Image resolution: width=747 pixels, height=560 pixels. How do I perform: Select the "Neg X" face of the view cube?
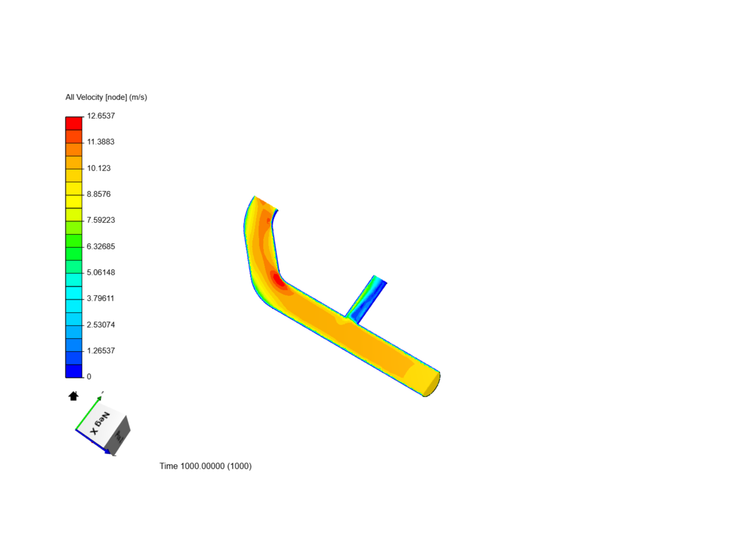click(100, 424)
